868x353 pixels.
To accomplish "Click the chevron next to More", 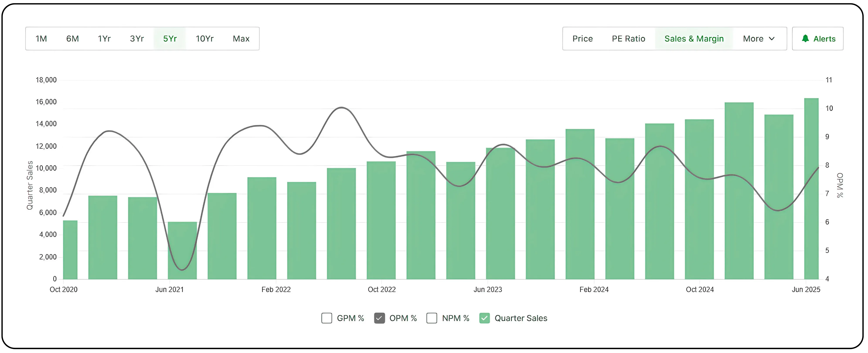I will pyautogui.click(x=772, y=39).
